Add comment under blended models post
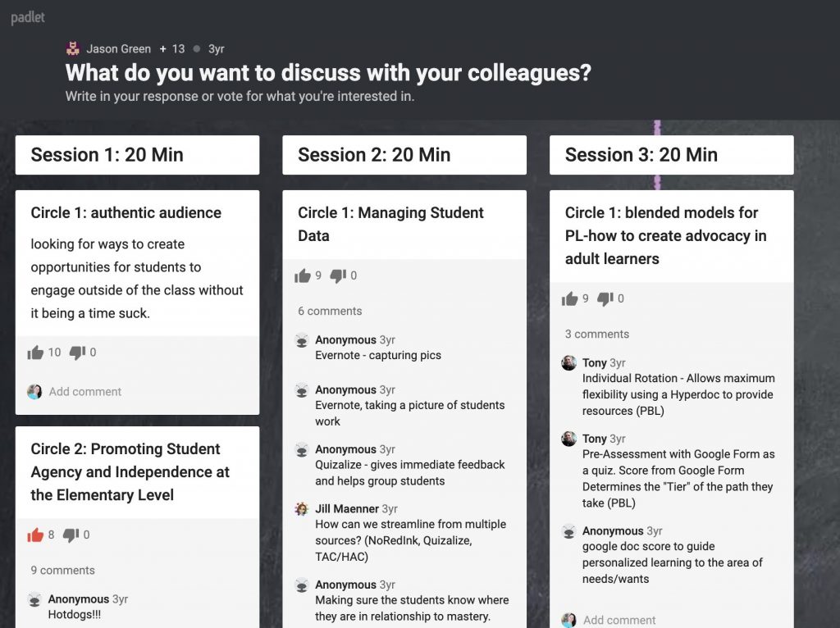 coord(619,620)
